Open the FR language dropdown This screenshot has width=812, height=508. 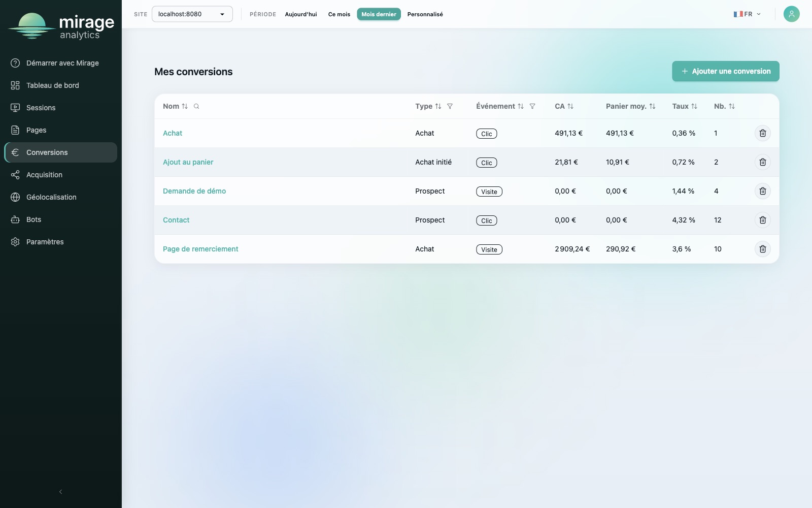coord(747,14)
